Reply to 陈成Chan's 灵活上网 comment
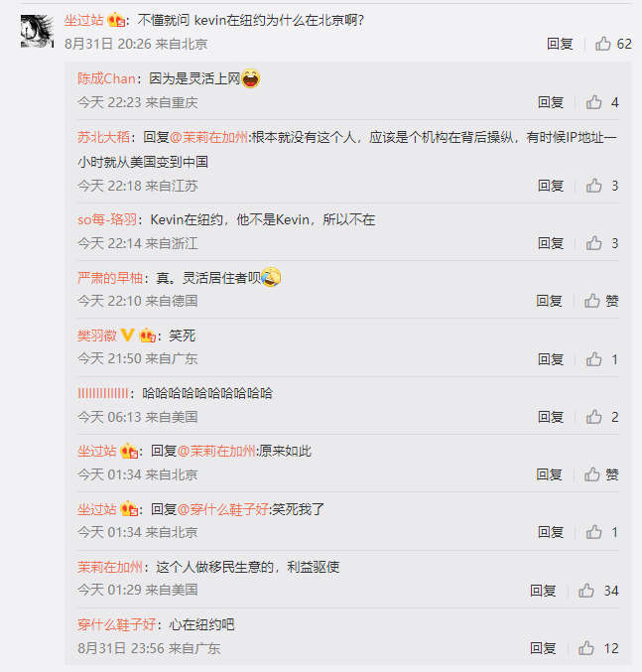Viewport: 642px width, 672px height. [x=551, y=102]
